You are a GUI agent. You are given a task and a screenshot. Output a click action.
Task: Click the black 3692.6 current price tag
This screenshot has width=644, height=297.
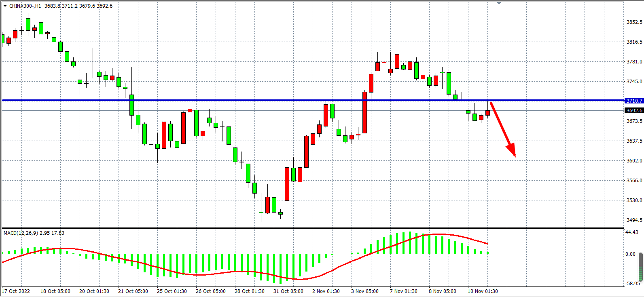coord(634,110)
